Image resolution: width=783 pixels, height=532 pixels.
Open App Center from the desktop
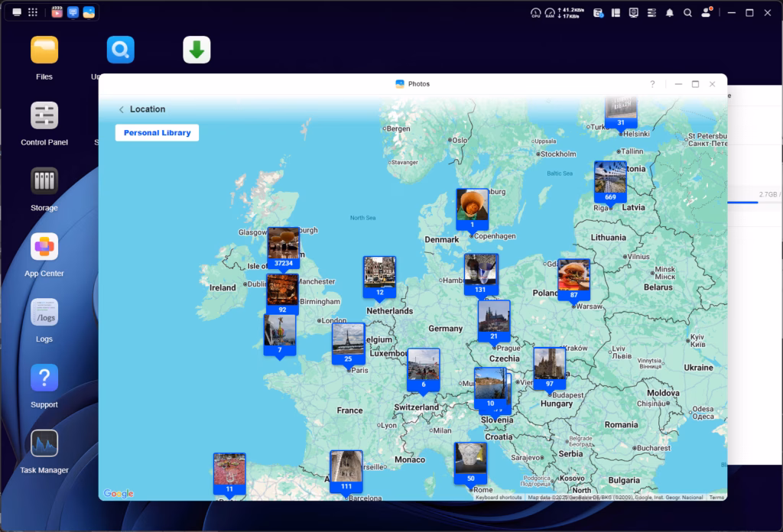pos(44,248)
